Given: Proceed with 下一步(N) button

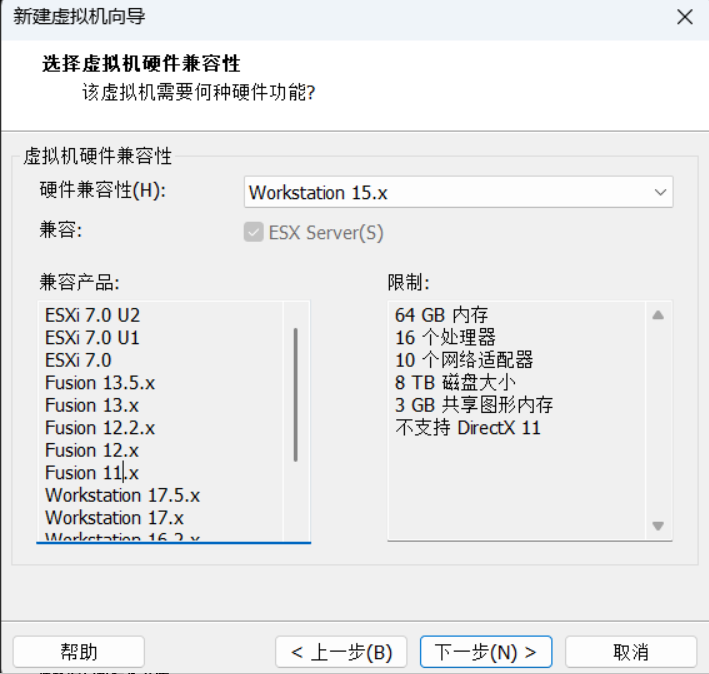Looking at the screenshot, I should pyautogui.click(x=486, y=652).
